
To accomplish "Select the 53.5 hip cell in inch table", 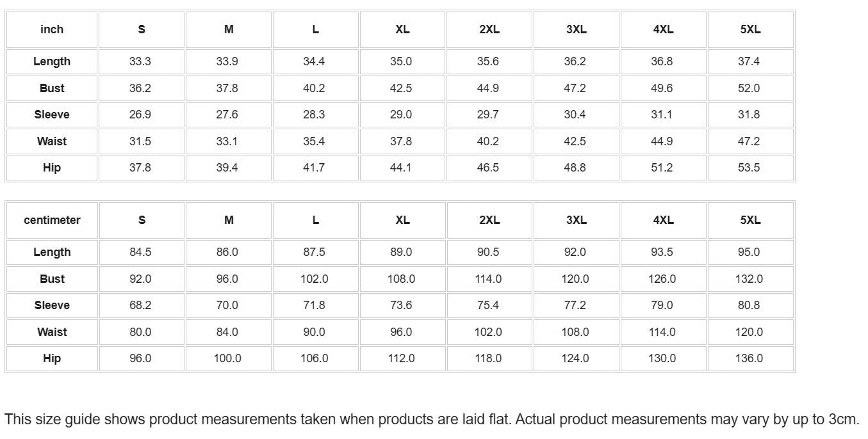I will (x=749, y=168).
